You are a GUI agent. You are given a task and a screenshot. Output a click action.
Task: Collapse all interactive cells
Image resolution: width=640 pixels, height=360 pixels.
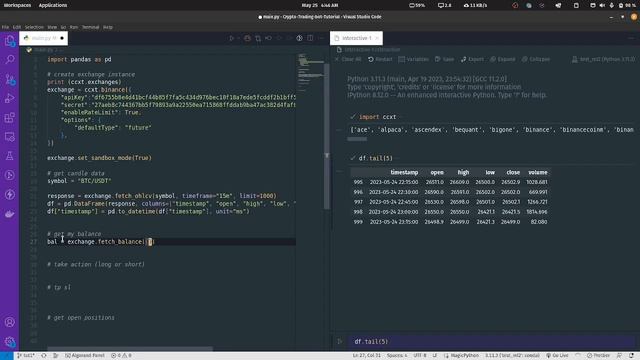(536, 59)
